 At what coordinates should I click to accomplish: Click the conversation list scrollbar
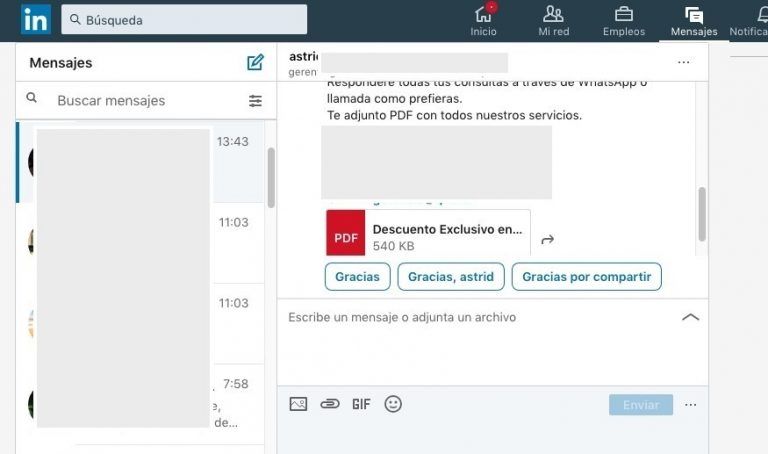click(271, 177)
